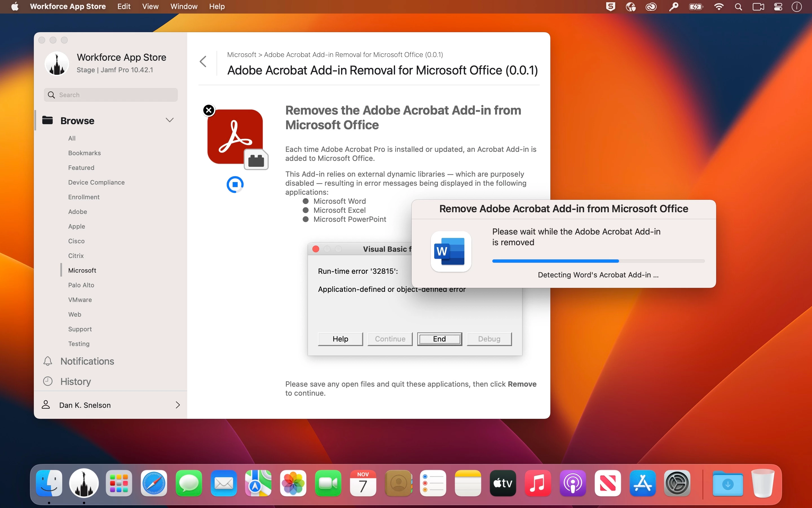The height and width of the screenshot is (508, 812).
Task: Click the X badge on Acrobat icon
Action: [209, 110]
